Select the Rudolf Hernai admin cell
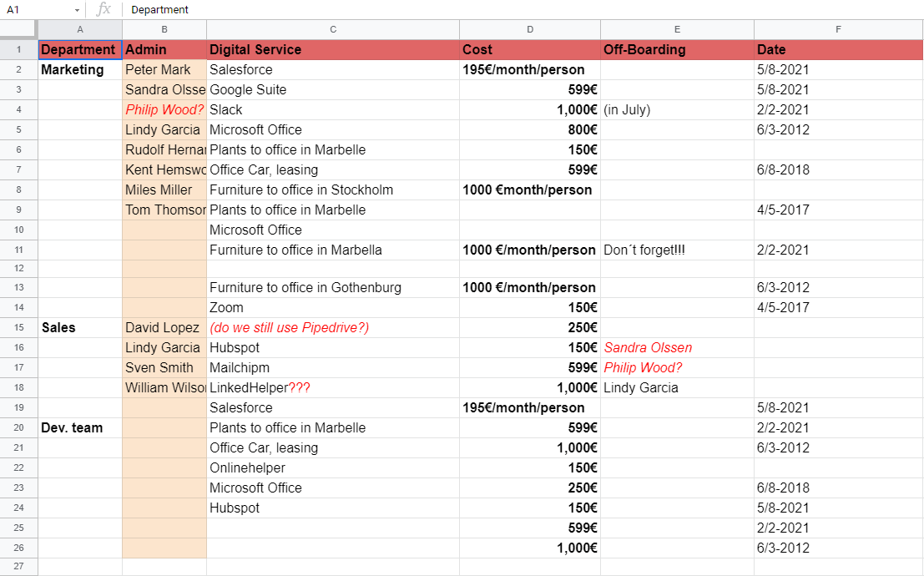The width and height of the screenshot is (924, 576). click(x=164, y=149)
